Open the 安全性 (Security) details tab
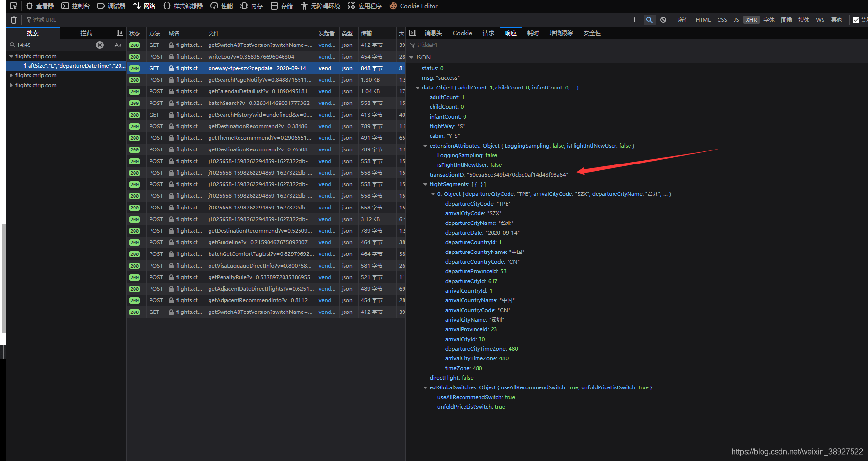Image resolution: width=868 pixels, height=461 pixels. point(592,33)
